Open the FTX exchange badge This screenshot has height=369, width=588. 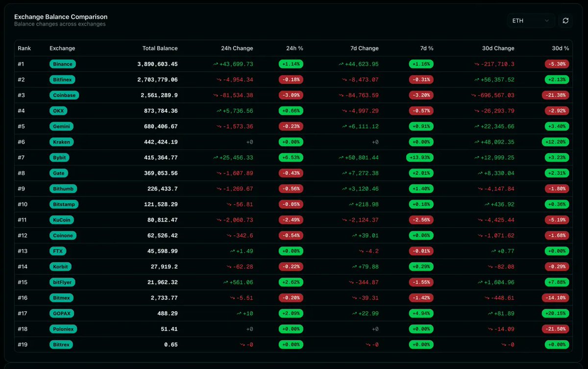click(57, 251)
